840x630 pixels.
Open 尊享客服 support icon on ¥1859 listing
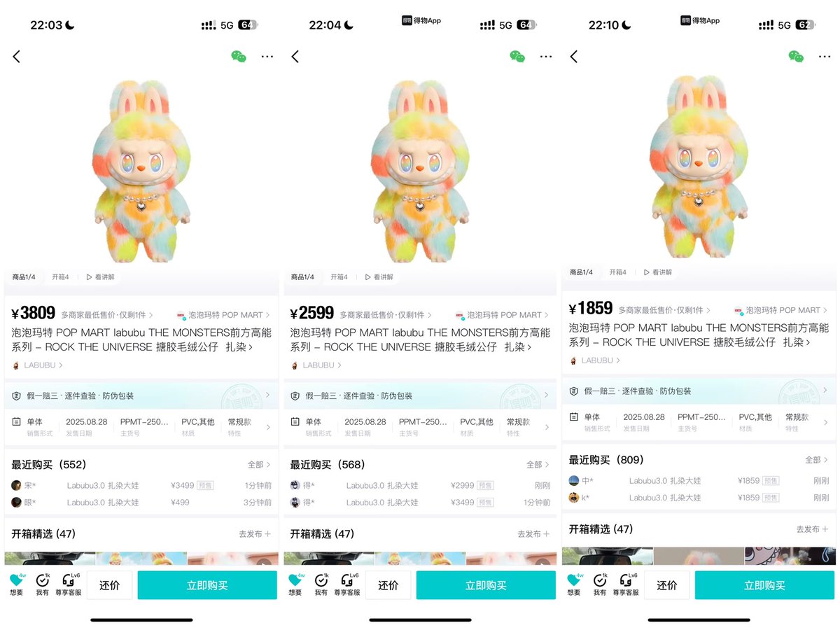point(626,580)
